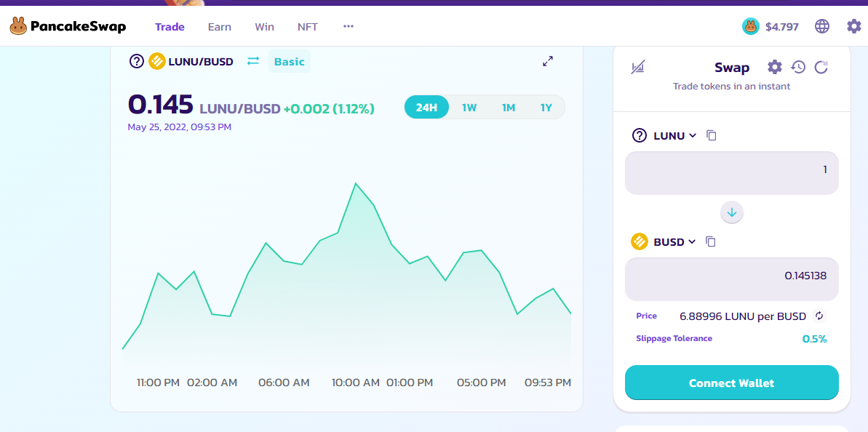Refresh the swap panel

pyautogui.click(x=821, y=68)
